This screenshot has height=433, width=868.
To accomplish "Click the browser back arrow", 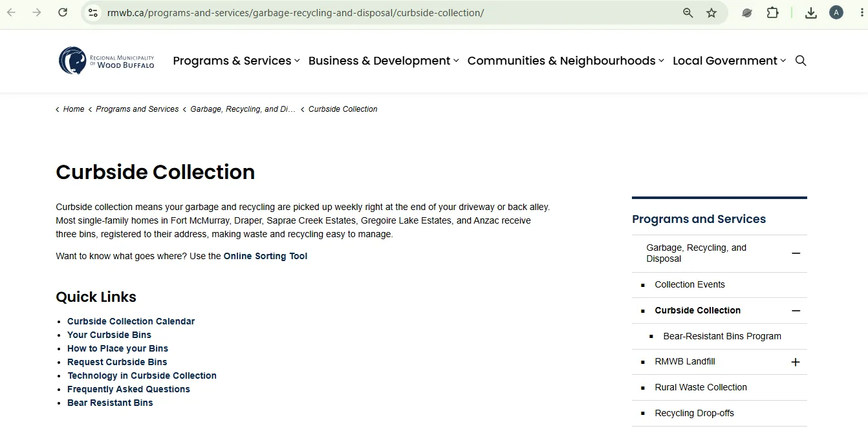I will pyautogui.click(x=12, y=12).
